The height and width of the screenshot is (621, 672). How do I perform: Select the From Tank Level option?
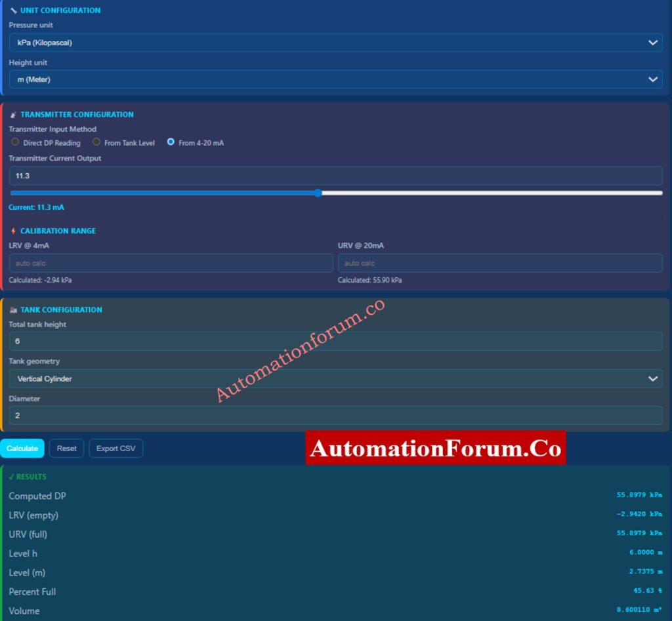click(x=96, y=142)
